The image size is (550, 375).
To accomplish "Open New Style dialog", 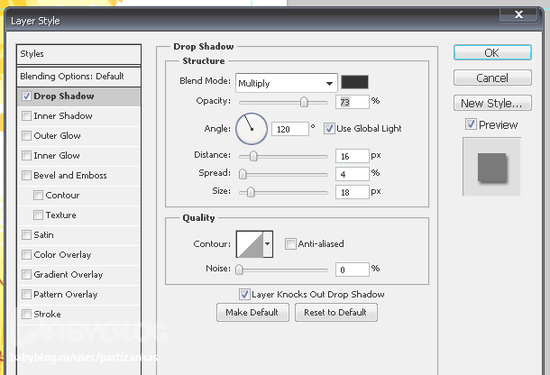I will pyautogui.click(x=492, y=103).
